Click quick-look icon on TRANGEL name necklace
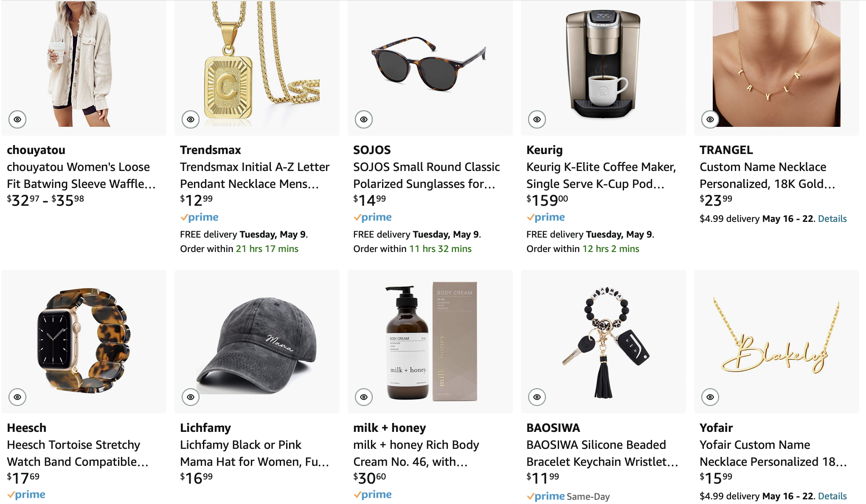The height and width of the screenshot is (504, 866). (x=710, y=119)
